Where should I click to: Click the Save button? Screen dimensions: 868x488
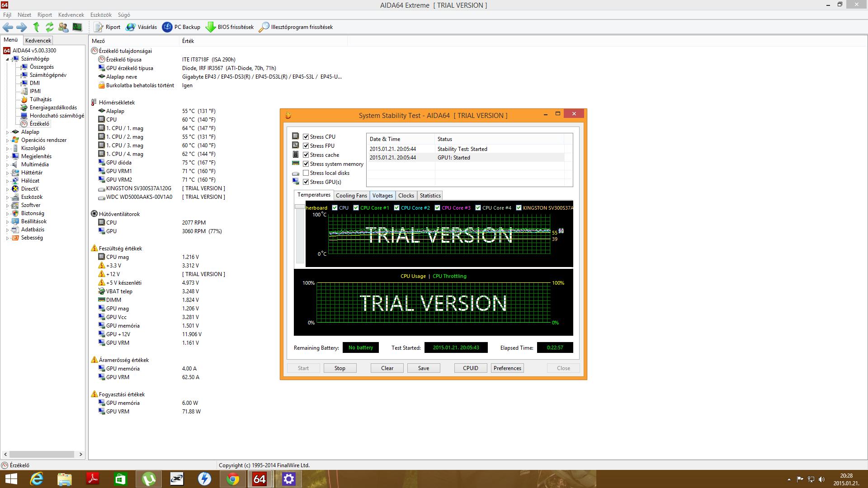click(424, 368)
